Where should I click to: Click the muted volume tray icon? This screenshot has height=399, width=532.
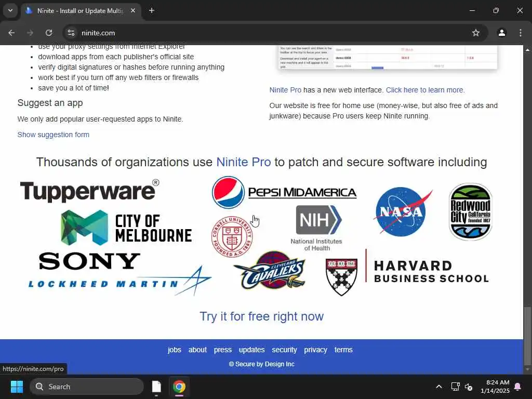point(469,387)
